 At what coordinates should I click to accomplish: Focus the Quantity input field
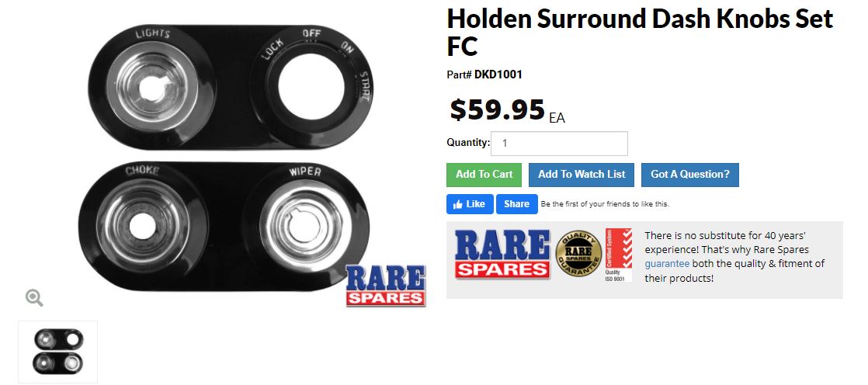(x=559, y=144)
